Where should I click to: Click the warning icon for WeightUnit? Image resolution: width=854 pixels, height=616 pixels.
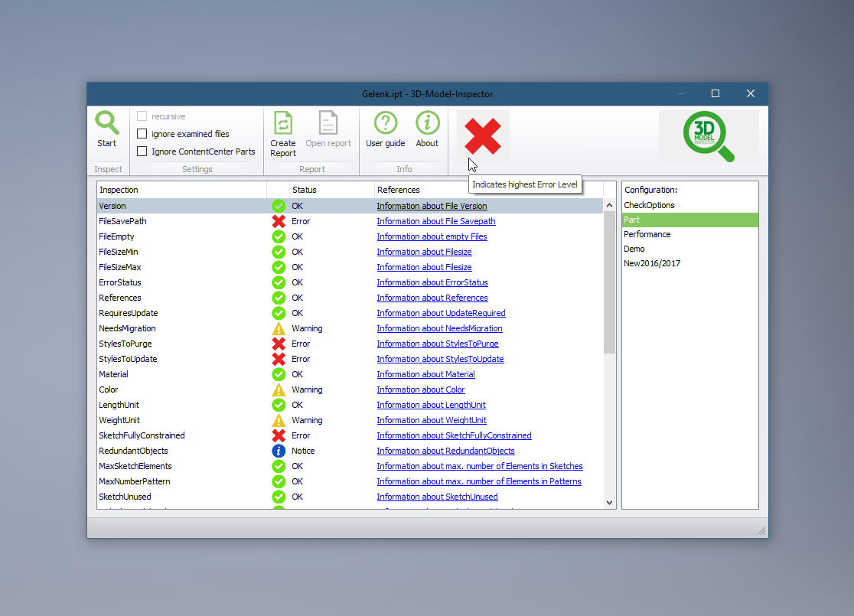(x=279, y=420)
